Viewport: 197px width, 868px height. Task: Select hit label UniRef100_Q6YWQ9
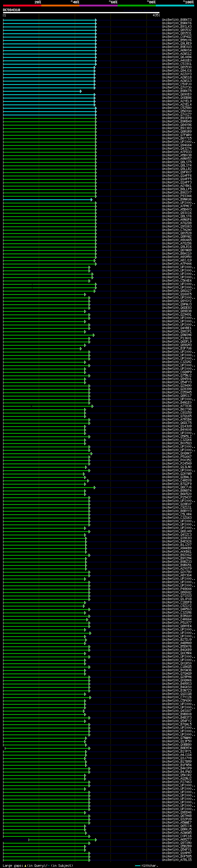point(176,250)
